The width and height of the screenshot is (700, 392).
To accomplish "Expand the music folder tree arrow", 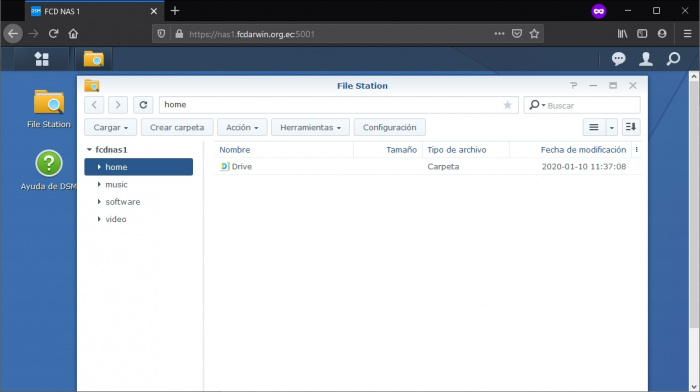I will pyautogui.click(x=99, y=184).
